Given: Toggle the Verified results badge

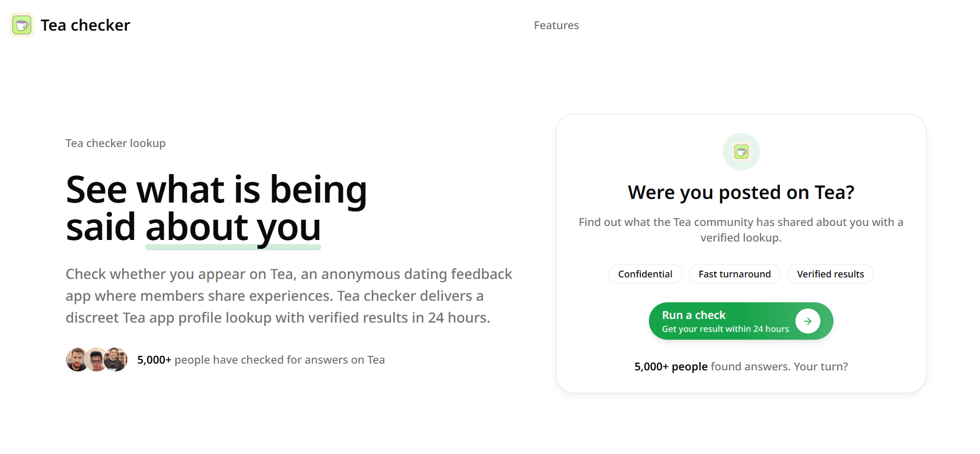Looking at the screenshot, I should [830, 274].
